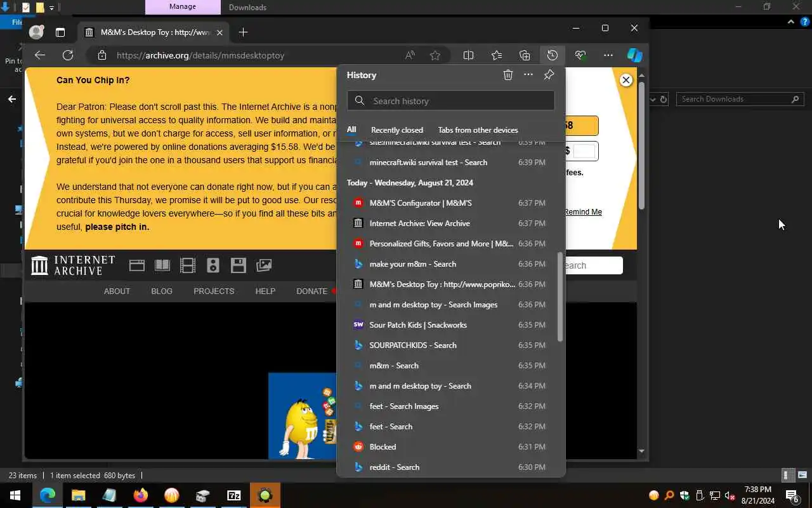This screenshot has height=508, width=812.
Task: Open m&m - Search history entry
Action: [x=450, y=366]
